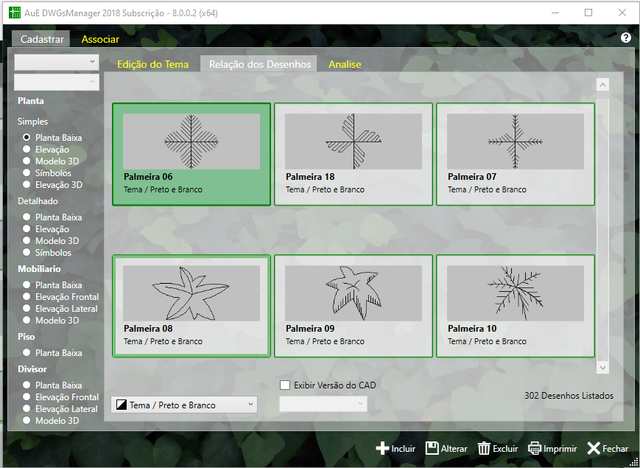Select the Cadastrar section button
The width and height of the screenshot is (640, 468).
pos(42,39)
